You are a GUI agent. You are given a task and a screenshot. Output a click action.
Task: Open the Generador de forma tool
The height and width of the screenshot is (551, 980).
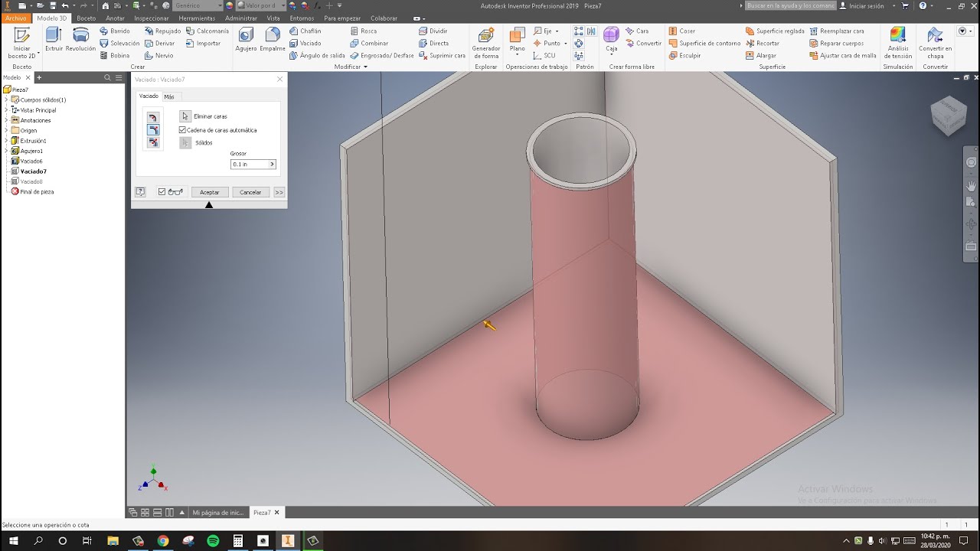click(486, 43)
